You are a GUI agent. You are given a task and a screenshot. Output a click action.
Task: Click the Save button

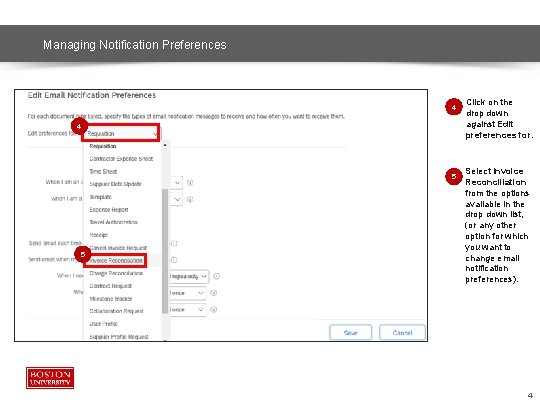(351, 333)
